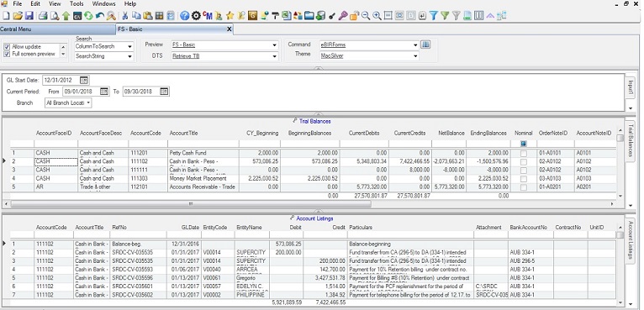644x310 pixels.
Task: Select the Account Listings side tab
Action: pyautogui.click(x=631, y=240)
